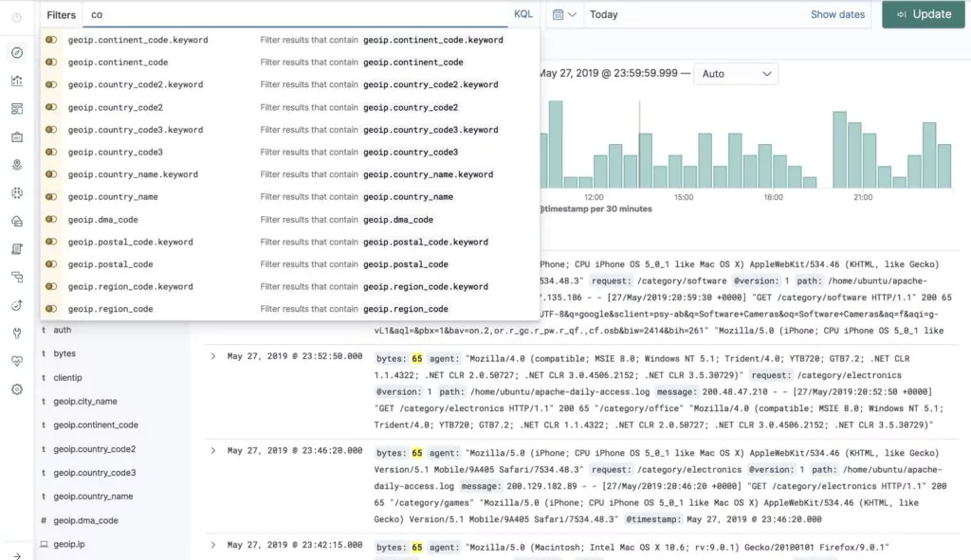The height and width of the screenshot is (560, 971).
Task: Choose geoip.region_code.keyword suggestion
Action: 290,286
